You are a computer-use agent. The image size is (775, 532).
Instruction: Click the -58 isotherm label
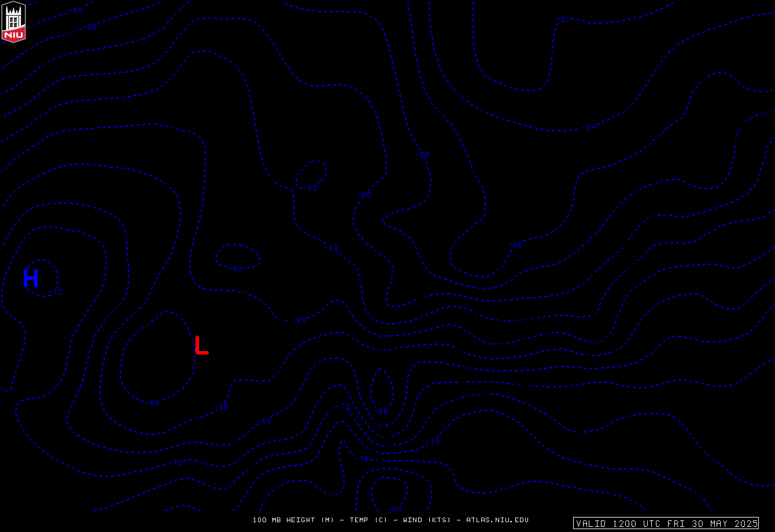(x=422, y=154)
